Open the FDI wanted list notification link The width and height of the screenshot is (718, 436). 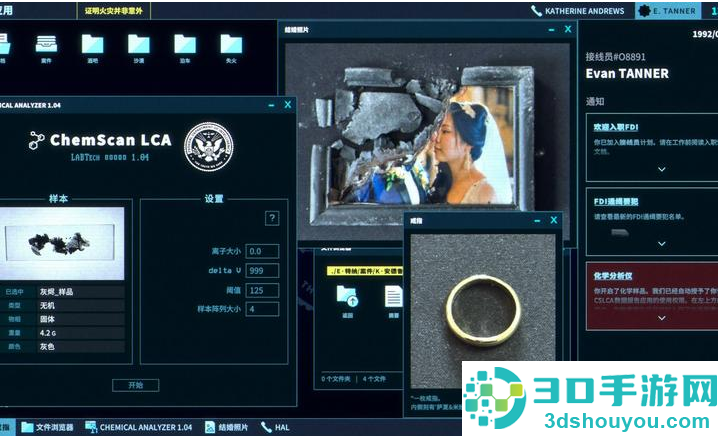click(x=615, y=201)
